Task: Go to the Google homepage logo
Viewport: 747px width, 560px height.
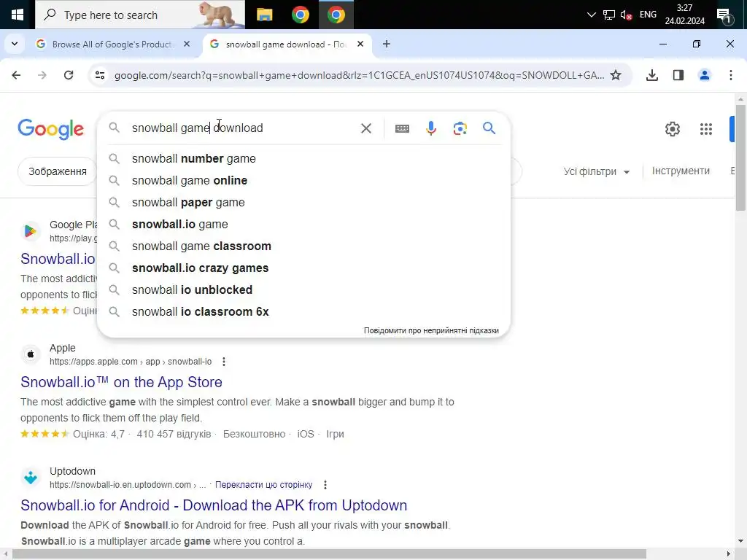Action: click(x=50, y=129)
